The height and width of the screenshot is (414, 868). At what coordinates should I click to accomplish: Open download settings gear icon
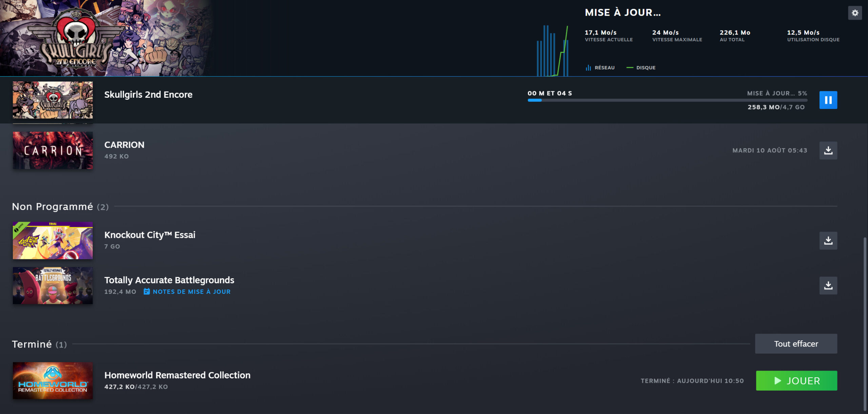coord(855,13)
